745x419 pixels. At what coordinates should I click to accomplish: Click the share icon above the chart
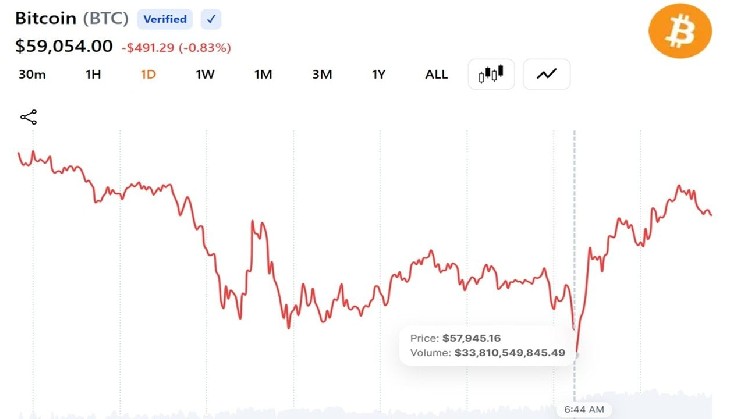click(29, 117)
